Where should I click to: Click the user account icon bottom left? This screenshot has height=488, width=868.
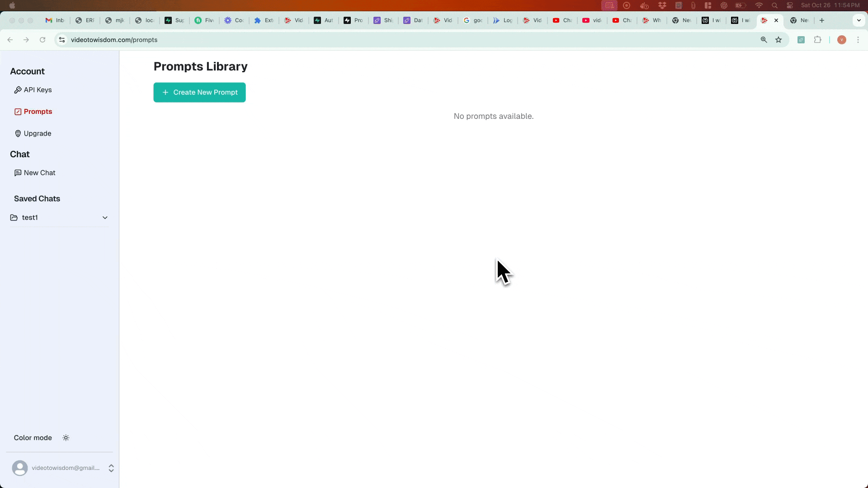20,468
